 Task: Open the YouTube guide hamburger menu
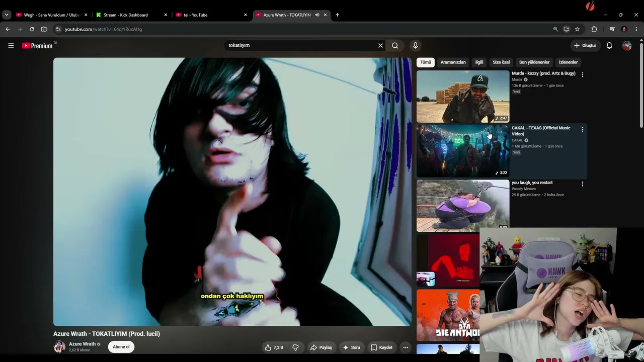click(x=11, y=45)
